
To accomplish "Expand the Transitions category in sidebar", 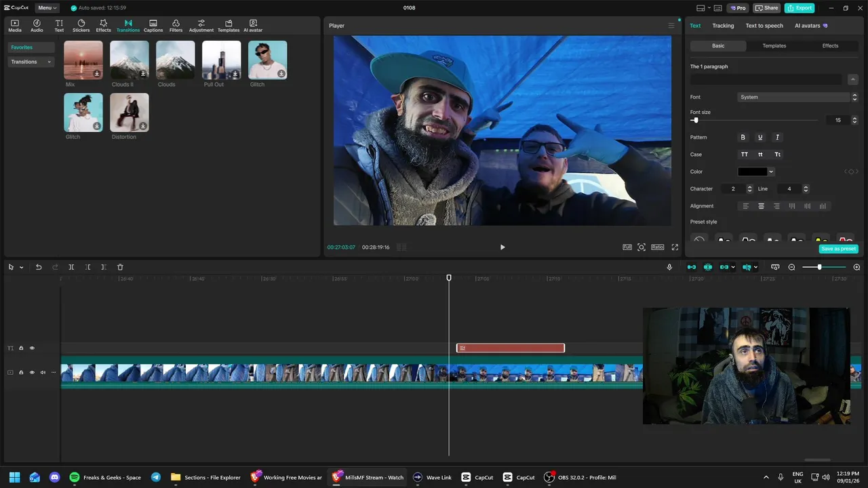I will (x=31, y=62).
